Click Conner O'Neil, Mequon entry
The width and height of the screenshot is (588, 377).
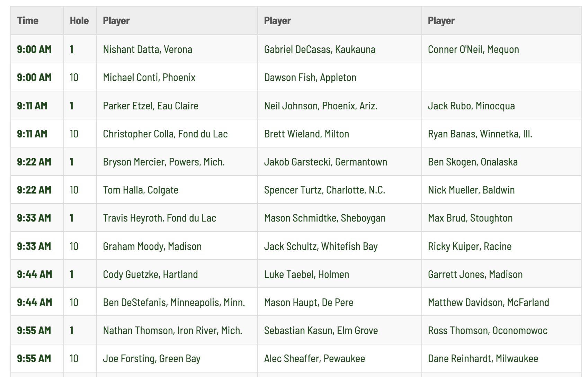point(473,49)
